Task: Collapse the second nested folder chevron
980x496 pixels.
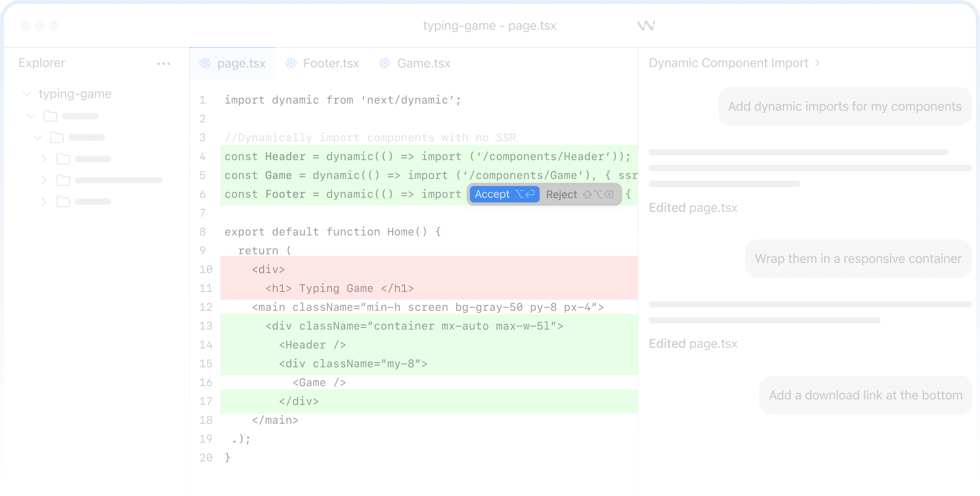Action: pyautogui.click(x=38, y=138)
